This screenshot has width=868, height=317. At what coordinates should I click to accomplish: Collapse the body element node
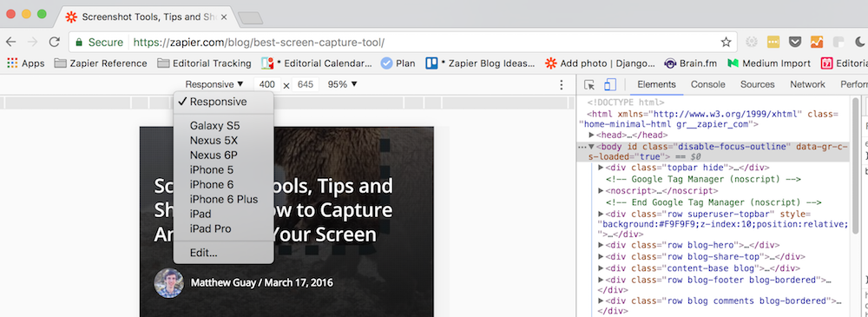coord(592,147)
